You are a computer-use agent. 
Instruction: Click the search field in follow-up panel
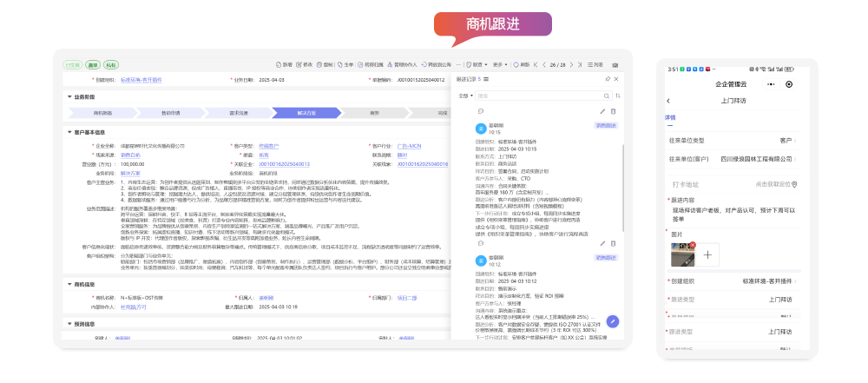(538, 95)
